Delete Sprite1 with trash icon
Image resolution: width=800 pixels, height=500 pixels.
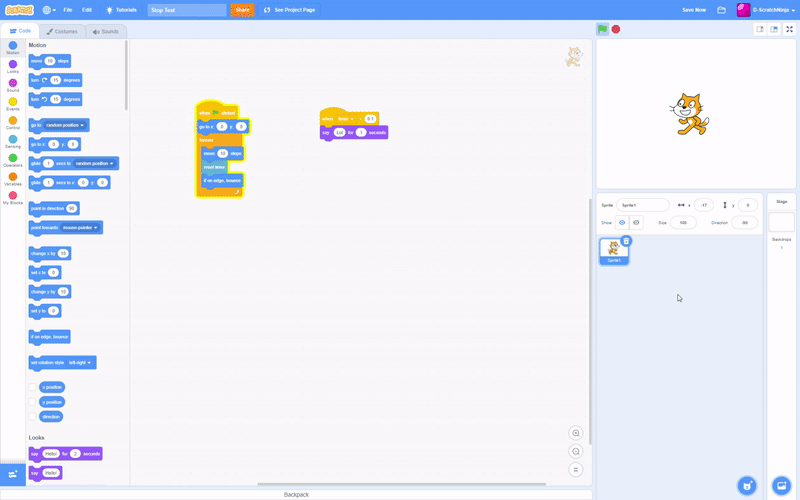tap(627, 241)
